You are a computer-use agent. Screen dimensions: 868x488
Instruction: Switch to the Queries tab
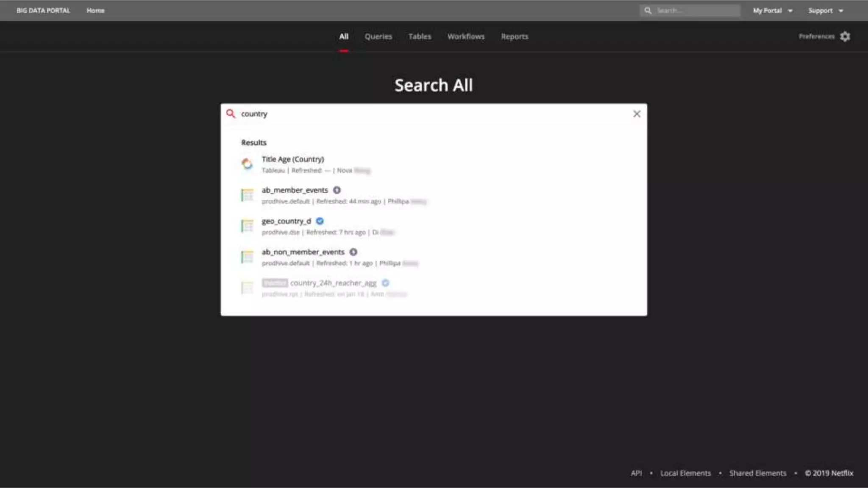(378, 36)
